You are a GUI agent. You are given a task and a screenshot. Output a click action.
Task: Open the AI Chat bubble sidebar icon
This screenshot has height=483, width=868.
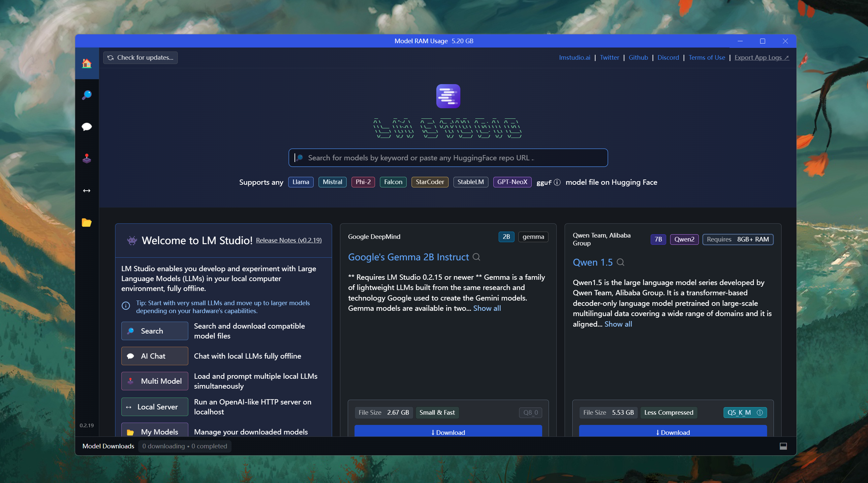pos(87,127)
